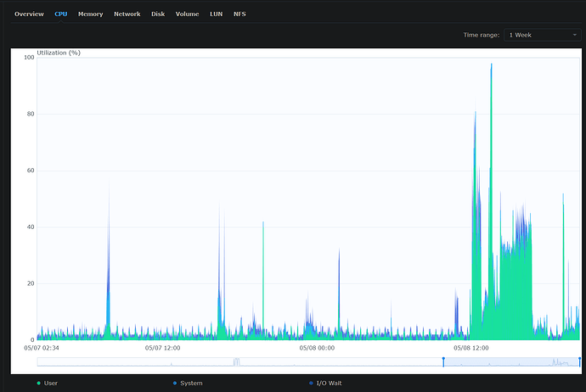Image resolution: width=586 pixels, height=392 pixels.
Task: Click the blue System legend dot
Action: click(175, 383)
